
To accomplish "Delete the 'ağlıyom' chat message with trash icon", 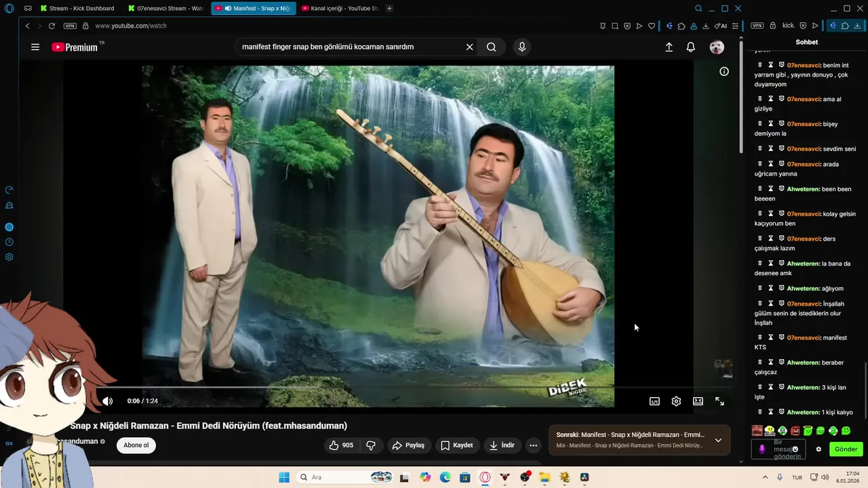I will pyautogui.click(x=760, y=288).
